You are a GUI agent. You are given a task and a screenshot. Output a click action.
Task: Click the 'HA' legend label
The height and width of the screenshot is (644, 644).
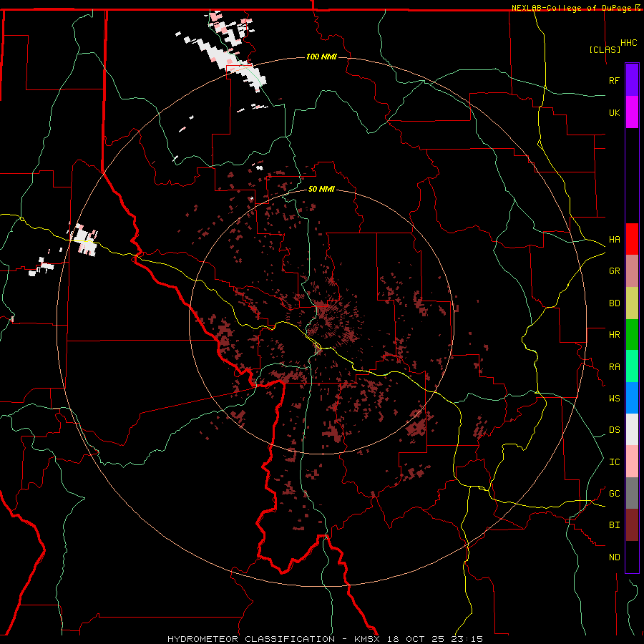tap(614, 240)
